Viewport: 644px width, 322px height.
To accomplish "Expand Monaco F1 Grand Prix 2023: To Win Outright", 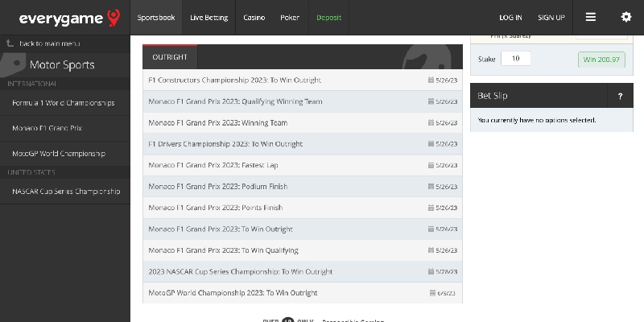I will [303, 229].
